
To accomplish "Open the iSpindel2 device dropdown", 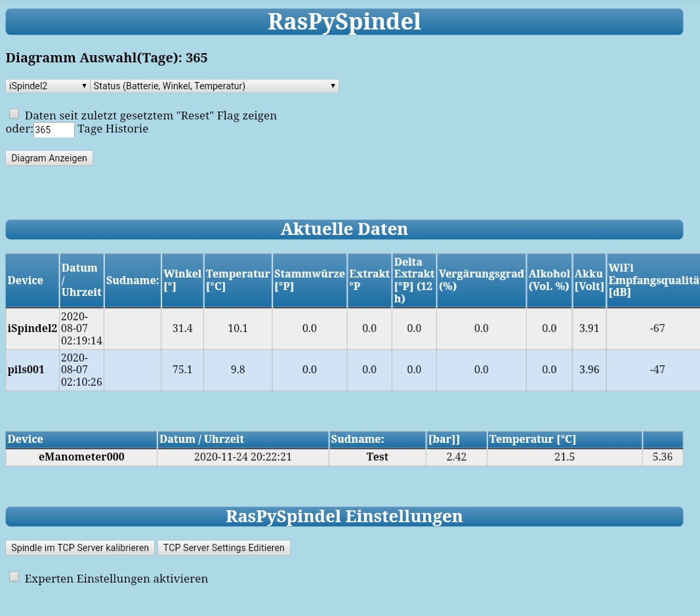I will [x=48, y=86].
